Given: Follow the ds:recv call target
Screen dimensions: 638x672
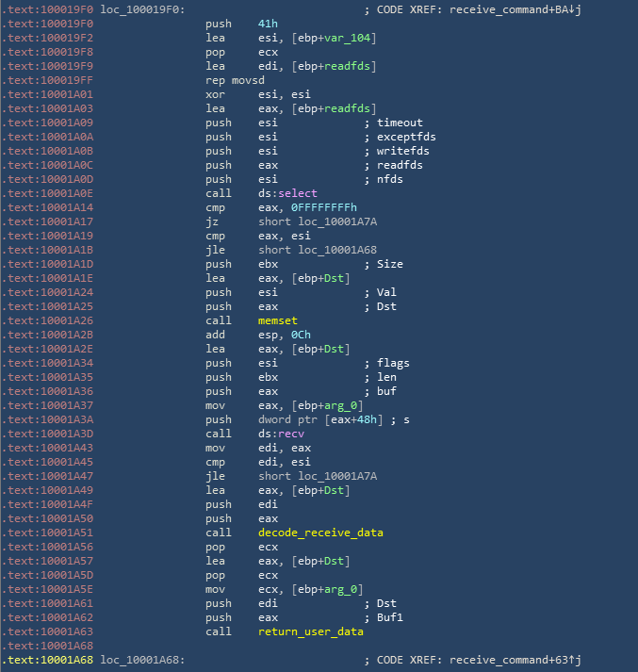Looking at the screenshot, I should pyautogui.click(x=281, y=434).
